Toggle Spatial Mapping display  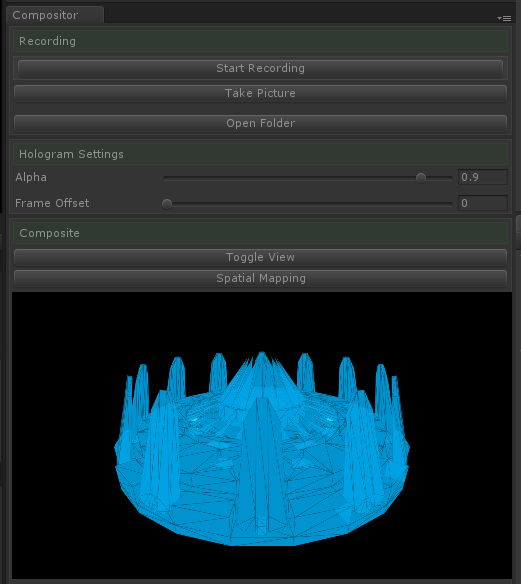click(260, 278)
